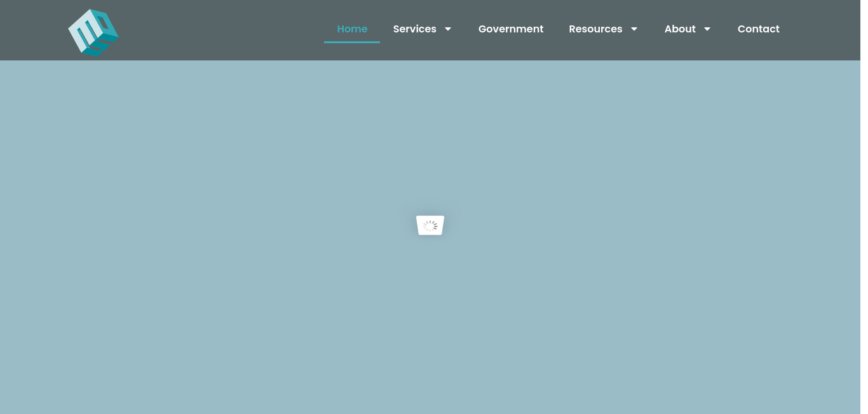Expand the Services dropdown arrow
This screenshot has width=868, height=414.
[448, 29]
